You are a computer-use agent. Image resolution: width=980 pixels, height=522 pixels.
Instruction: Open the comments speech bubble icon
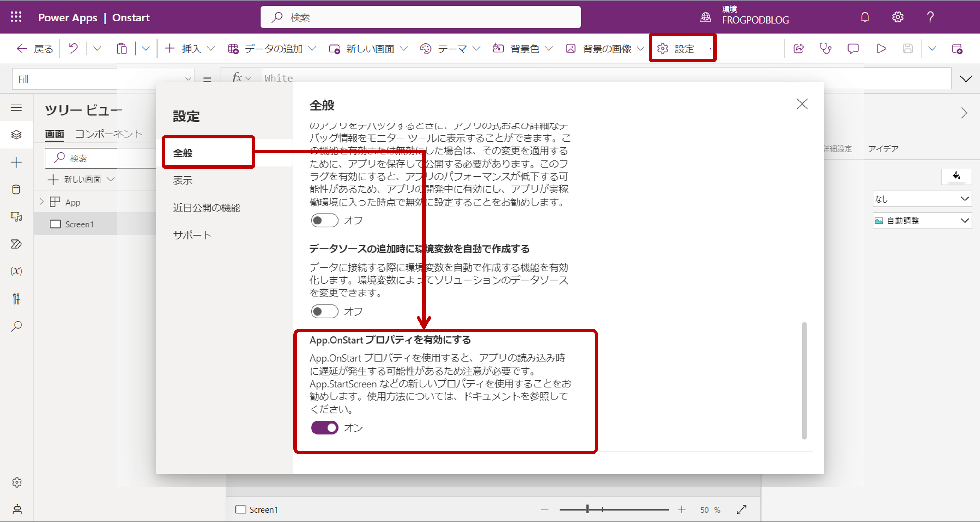click(x=853, y=48)
